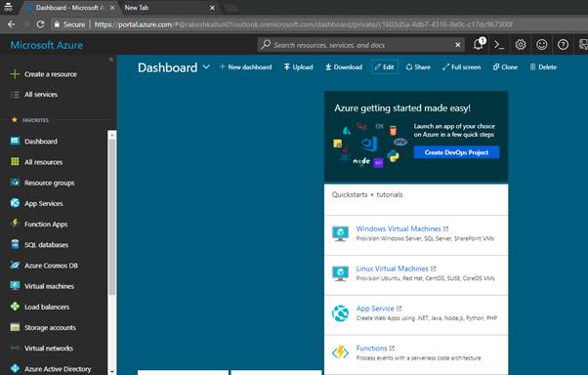Click the Create a resource label
The image size is (588, 375).
(50, 74)
